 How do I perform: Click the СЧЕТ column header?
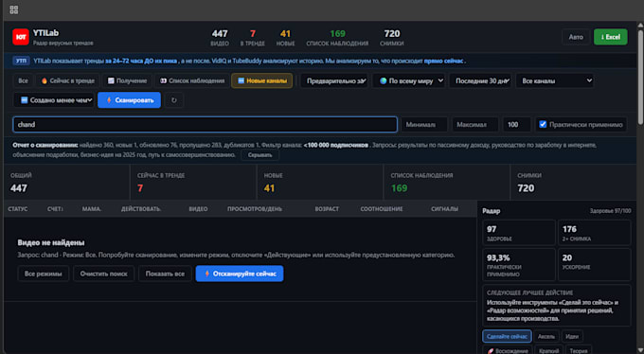point(55,209)
